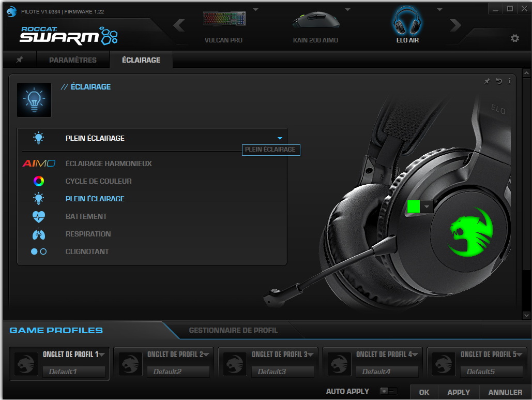Click the Default2 profile name field

178,372
